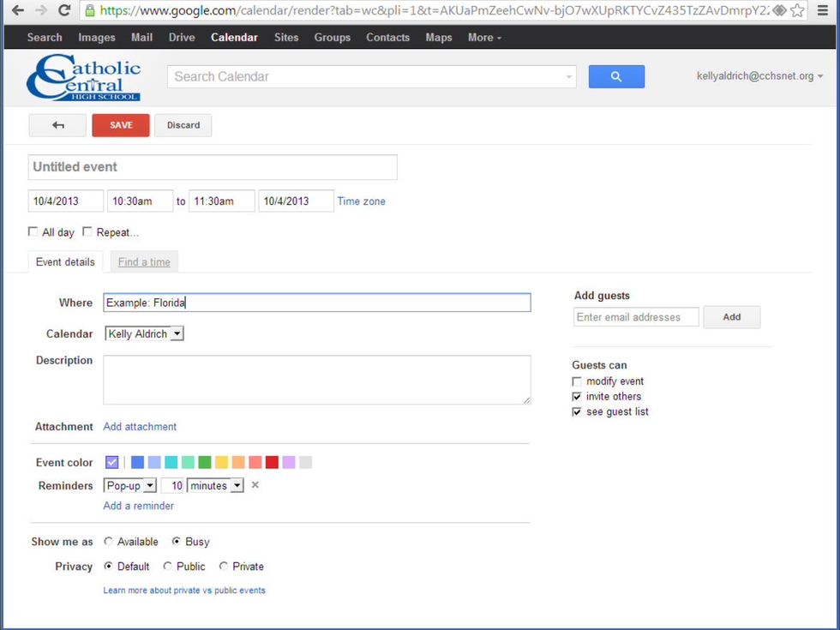Enable the All day checkbox
The width and height of the screenshot is (840, 630).
(x=33, y=232)
